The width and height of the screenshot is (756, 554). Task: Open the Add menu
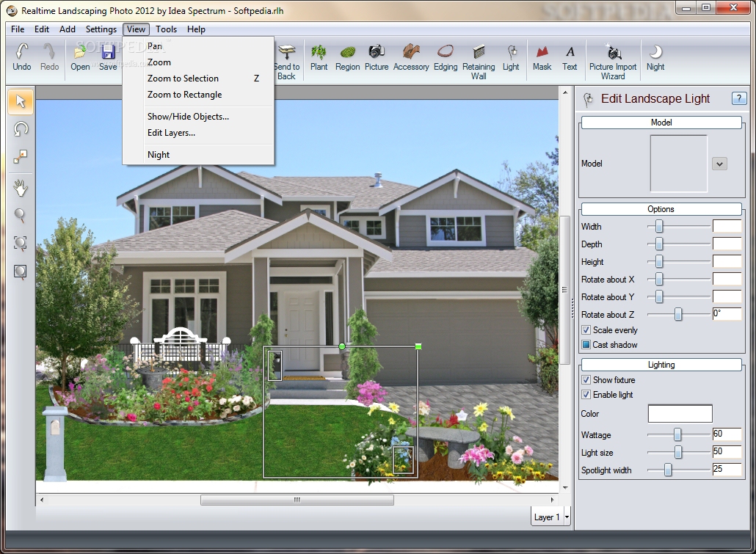coord(68,29)
